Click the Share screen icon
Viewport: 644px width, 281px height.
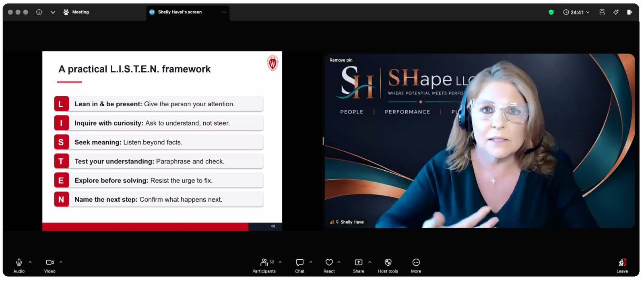click(359, 262)
